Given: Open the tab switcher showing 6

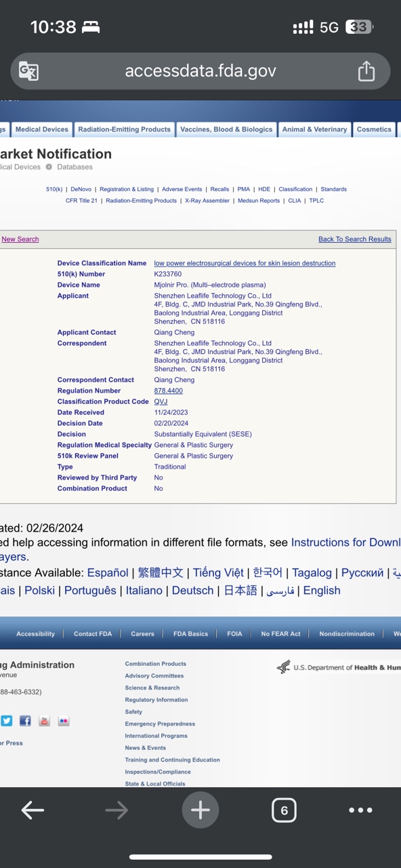Looking at the screenshot, I should click(x=284, y=810).
